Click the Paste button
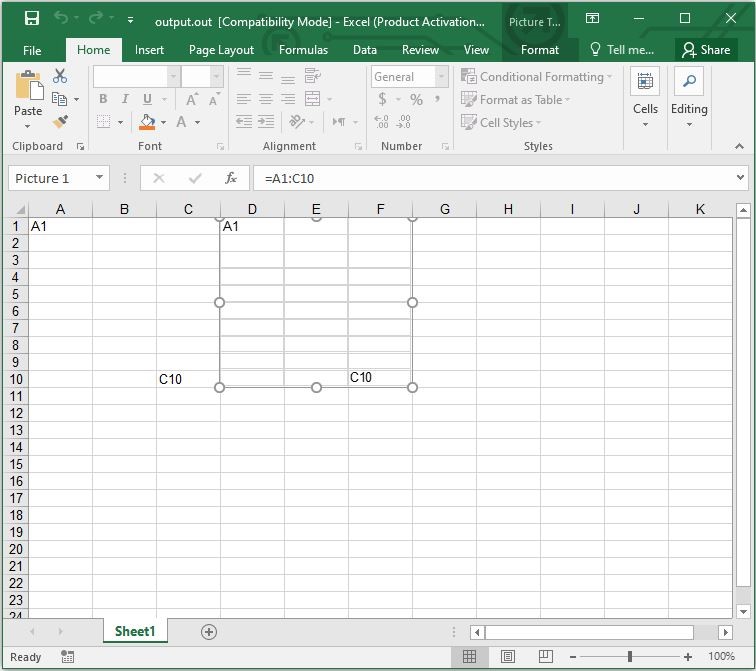The image size is (756, 671). point(28,99)
